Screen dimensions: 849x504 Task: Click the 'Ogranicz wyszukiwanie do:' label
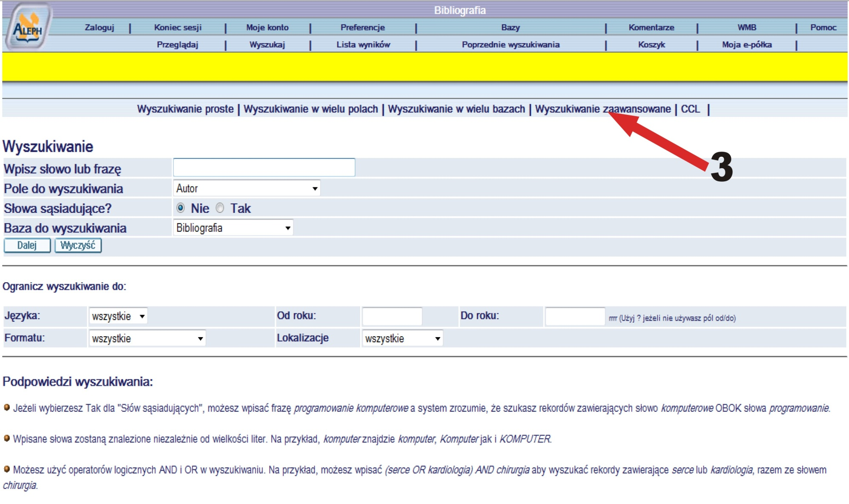coord(64,286)
